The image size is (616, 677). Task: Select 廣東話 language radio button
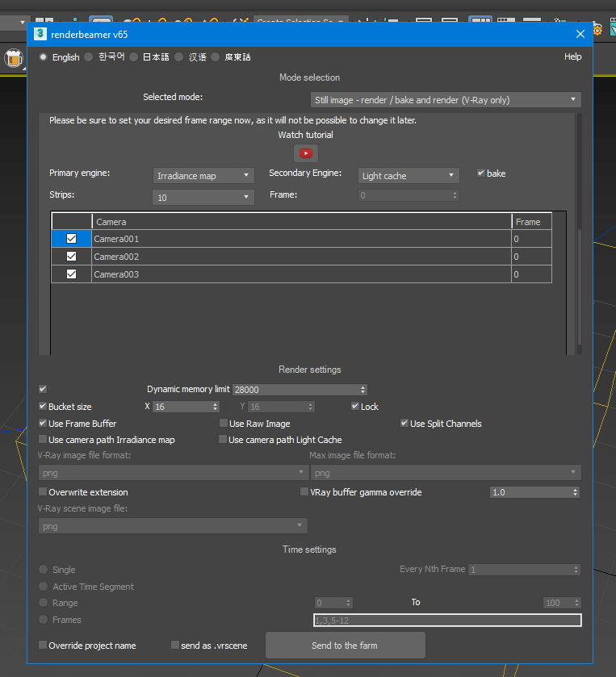point(215,57)
